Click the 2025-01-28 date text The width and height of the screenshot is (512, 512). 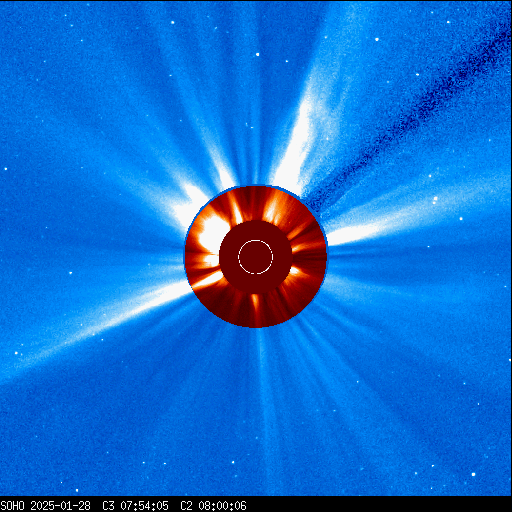coord(60,506)
